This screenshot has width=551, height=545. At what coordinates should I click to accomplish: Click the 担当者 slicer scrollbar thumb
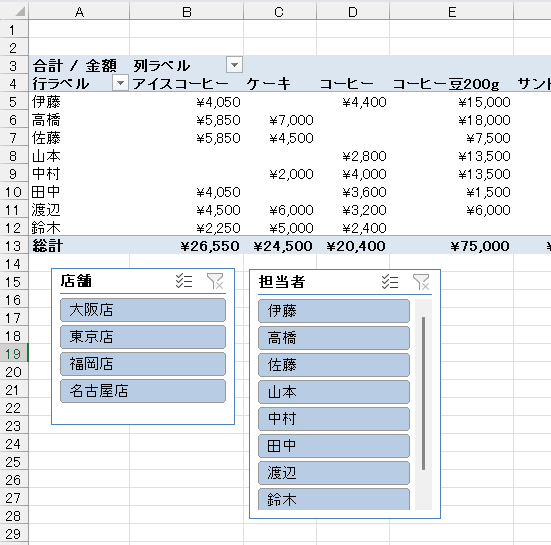pos(423,393)
